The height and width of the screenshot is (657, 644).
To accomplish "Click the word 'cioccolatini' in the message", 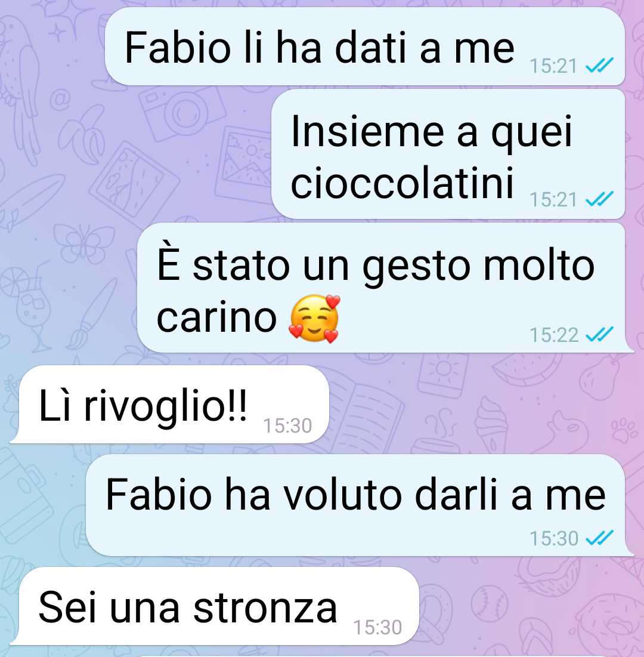I will point(402,183).
